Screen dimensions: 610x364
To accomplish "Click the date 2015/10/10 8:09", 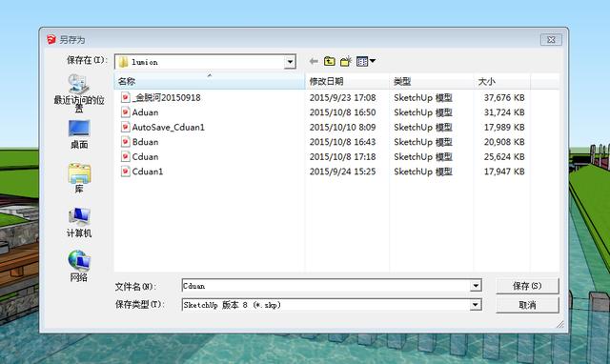I will [x=342, y=127].
